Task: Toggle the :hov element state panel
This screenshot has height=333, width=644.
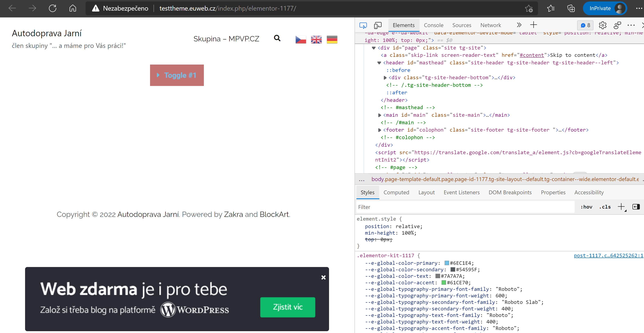Action: tap(586, 207)
